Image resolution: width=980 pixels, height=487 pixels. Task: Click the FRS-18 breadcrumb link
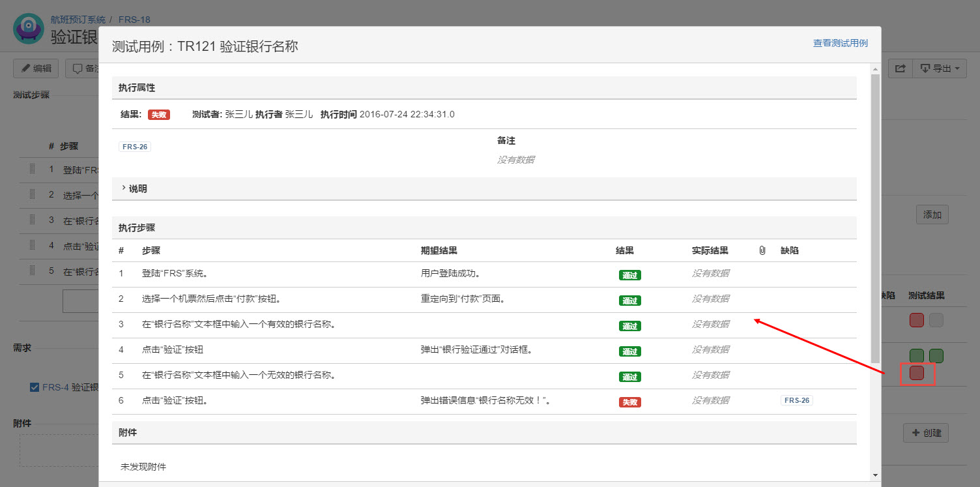pyautogui.click(x=134, y=20)
